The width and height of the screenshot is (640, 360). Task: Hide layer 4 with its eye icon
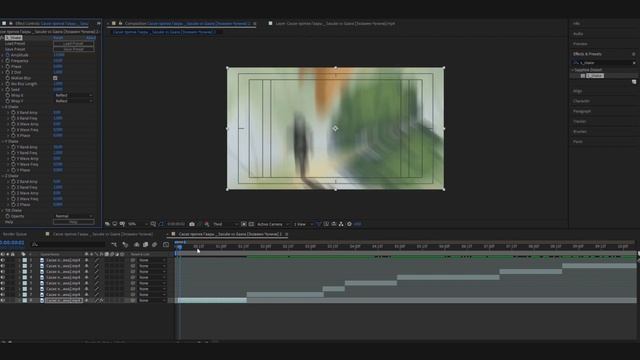[3, 277]
